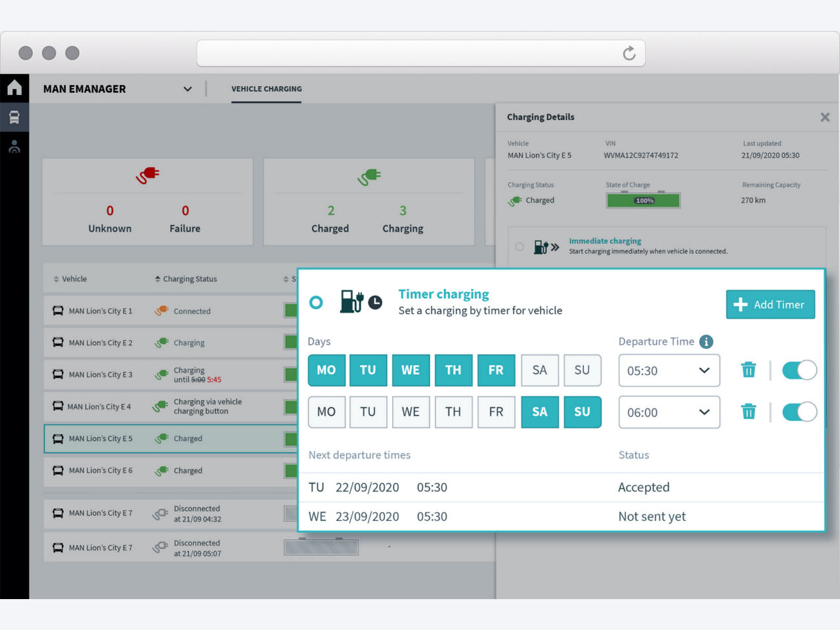Click the VIN WVMA12C9274749172 value

(641, 156)
